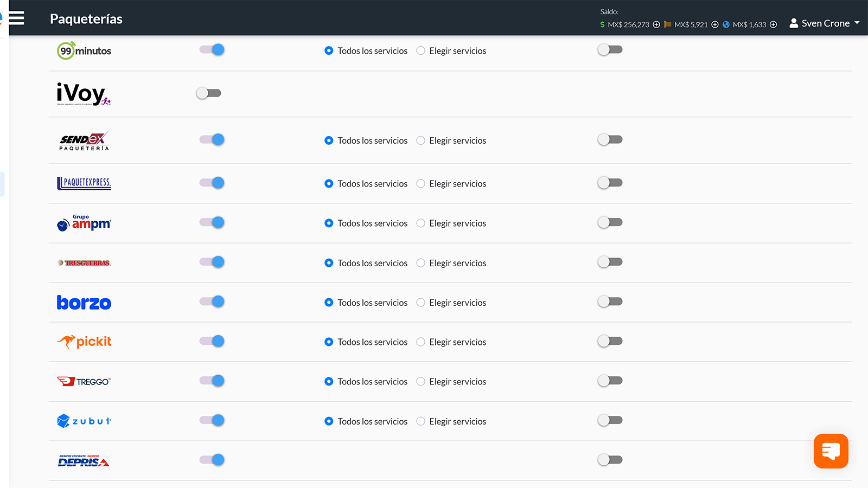Open the orange chat support widget
This screenshot has width=868, height=488.
coord(831,451)
